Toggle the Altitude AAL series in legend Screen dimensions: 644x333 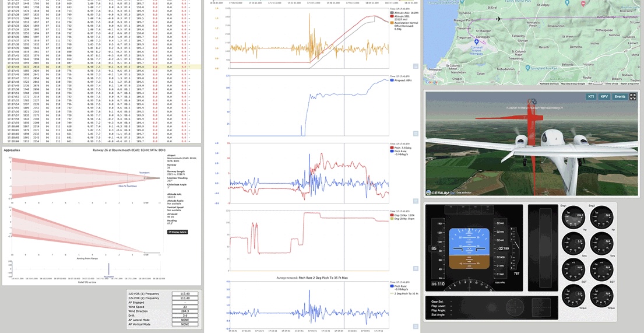tap(393, 12)
